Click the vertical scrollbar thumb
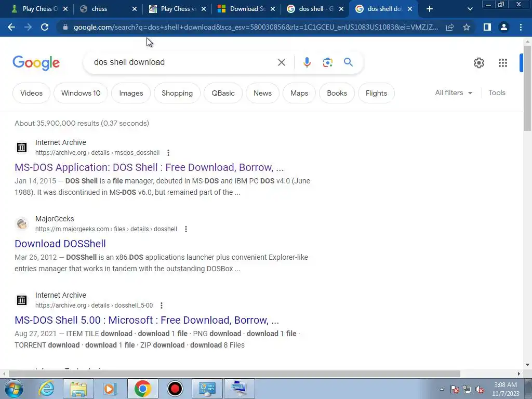 coord(527,87)
